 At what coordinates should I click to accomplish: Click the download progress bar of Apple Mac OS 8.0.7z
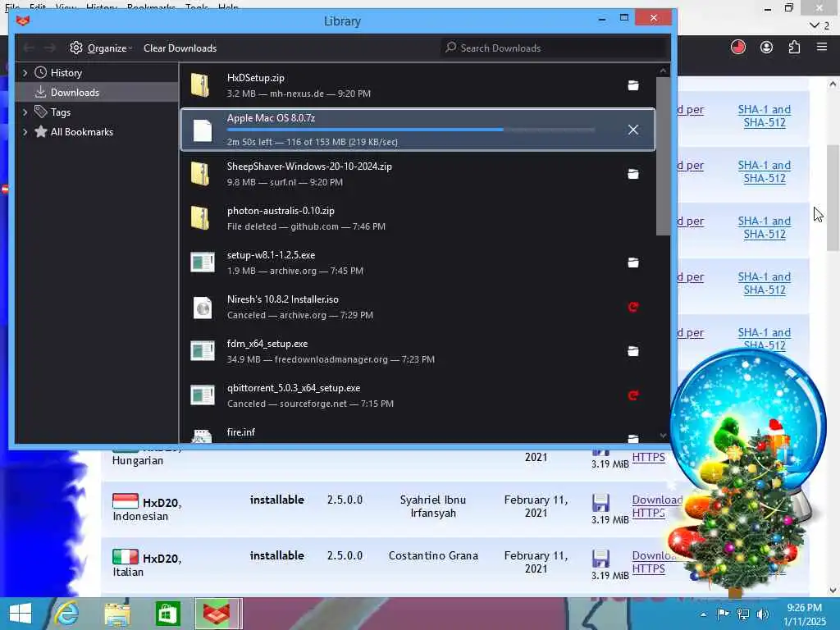click(411, 130)
